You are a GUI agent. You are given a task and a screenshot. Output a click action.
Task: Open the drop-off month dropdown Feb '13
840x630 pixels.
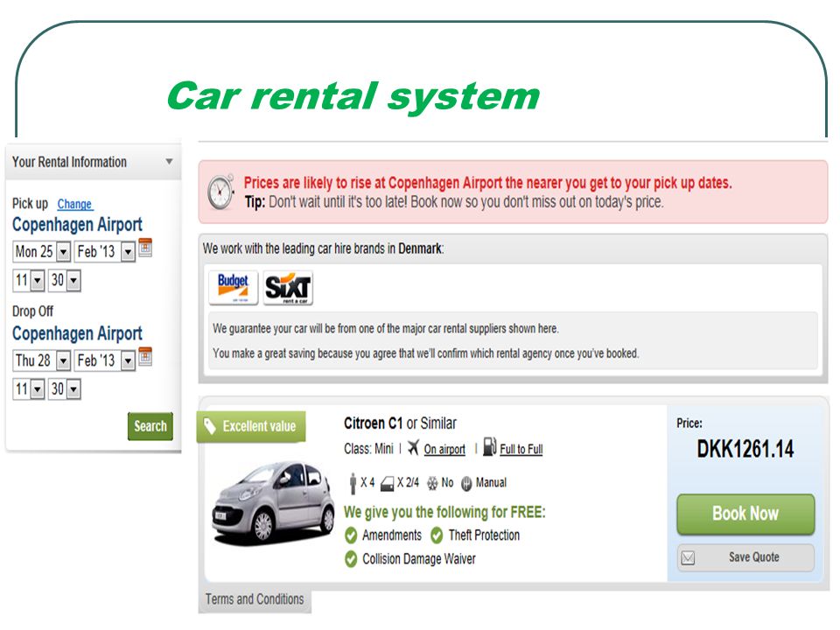tap(104, 360)
